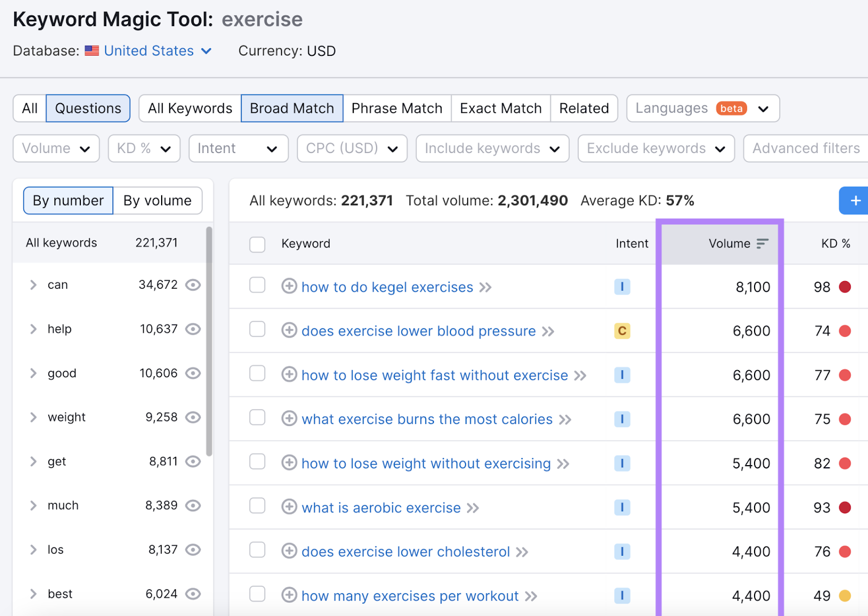Toggle the eye icon next to "weight" group
The height and width of the screenshot is (616, 868).
[193, 417]
